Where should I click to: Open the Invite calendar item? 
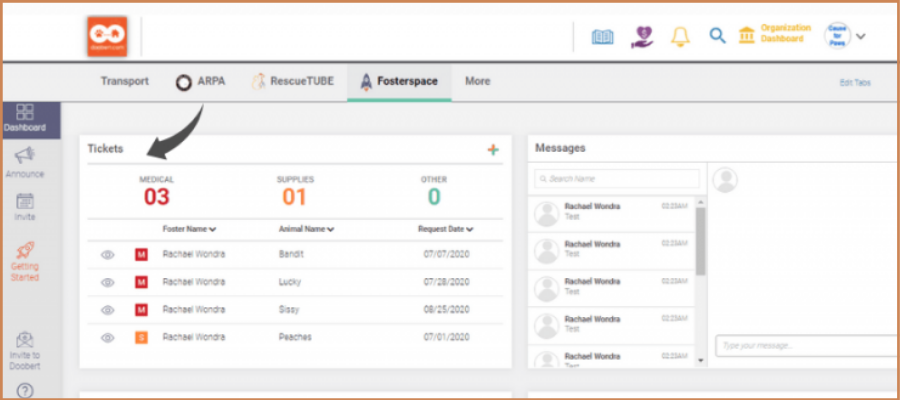coord(25,207)
